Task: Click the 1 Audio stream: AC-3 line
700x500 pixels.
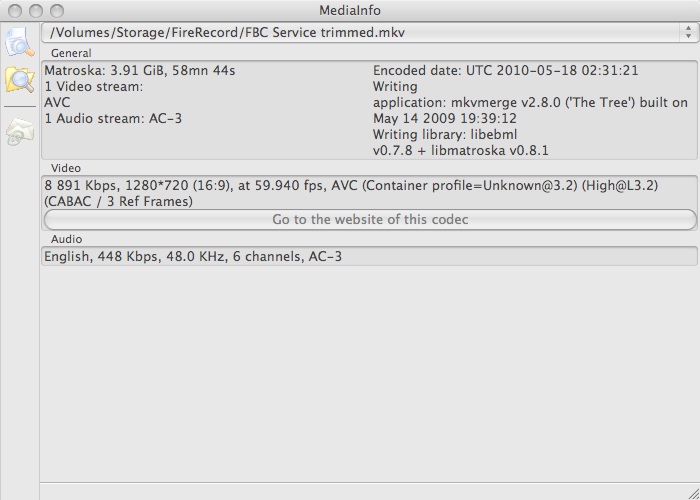Action: 113,119
